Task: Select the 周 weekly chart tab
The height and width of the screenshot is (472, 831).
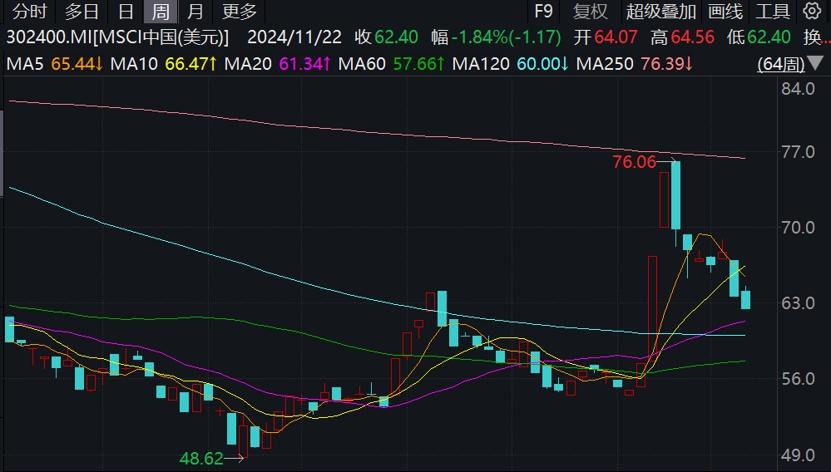Action: (160, 11)
